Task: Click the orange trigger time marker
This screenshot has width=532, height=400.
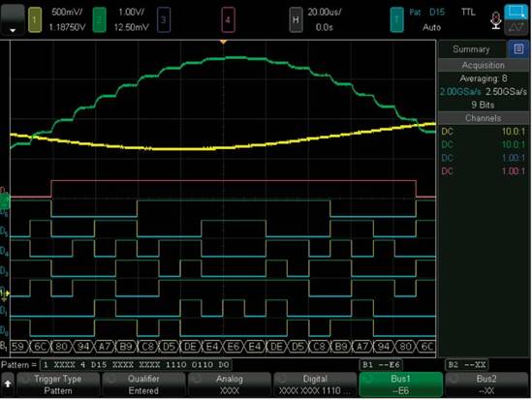Action: (x=223, y=42)
